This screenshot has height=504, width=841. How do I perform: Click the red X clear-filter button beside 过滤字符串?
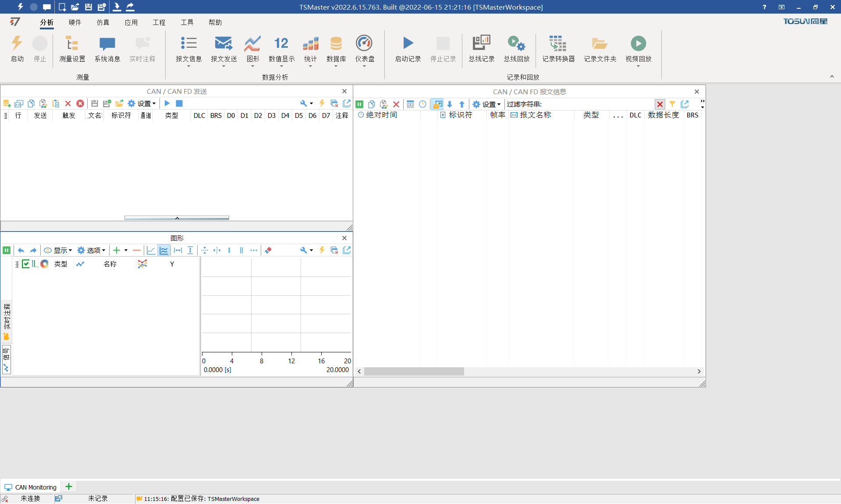coord(660,104)
